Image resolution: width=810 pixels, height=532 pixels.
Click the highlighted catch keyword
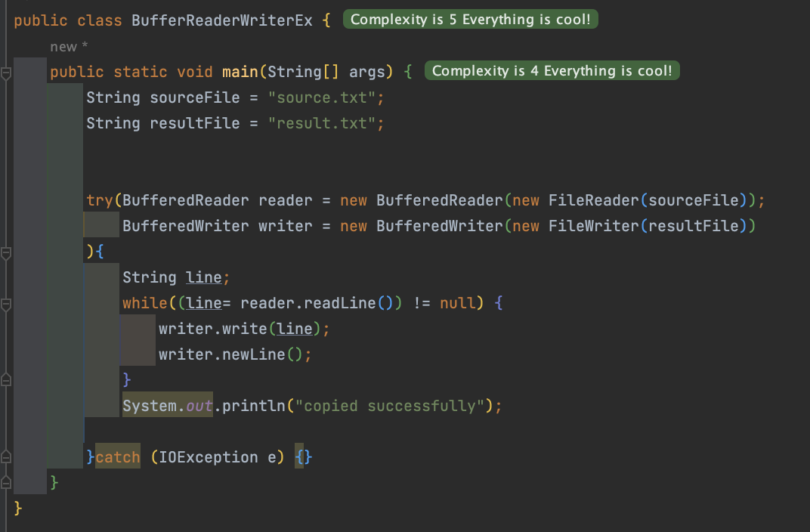[118, 457]
